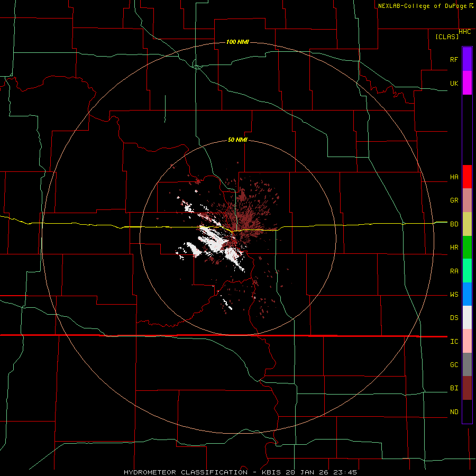Click the DS legend label

[x=454, y=318]
